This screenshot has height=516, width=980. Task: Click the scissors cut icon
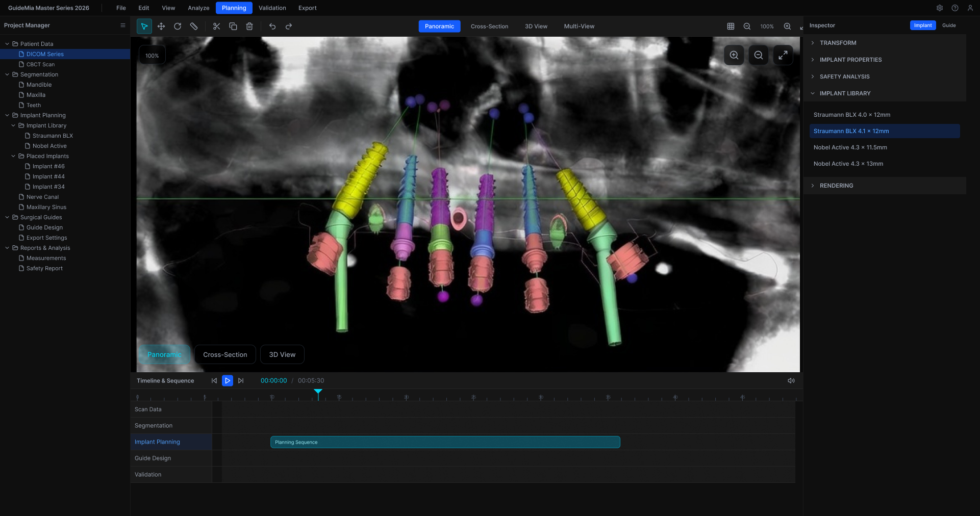coord(216,27)
